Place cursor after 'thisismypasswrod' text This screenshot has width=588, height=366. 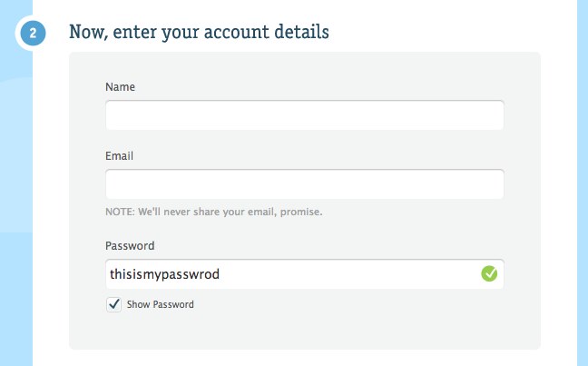click(220, 274)
